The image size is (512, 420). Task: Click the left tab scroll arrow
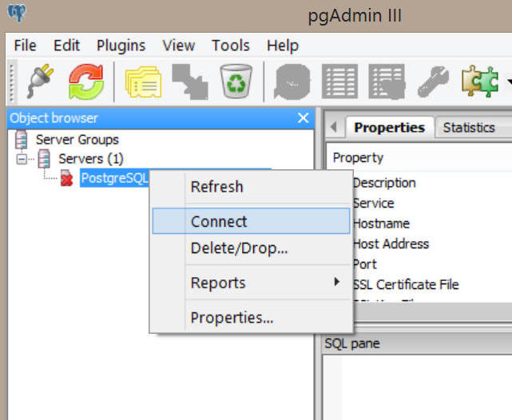point(334,127)
